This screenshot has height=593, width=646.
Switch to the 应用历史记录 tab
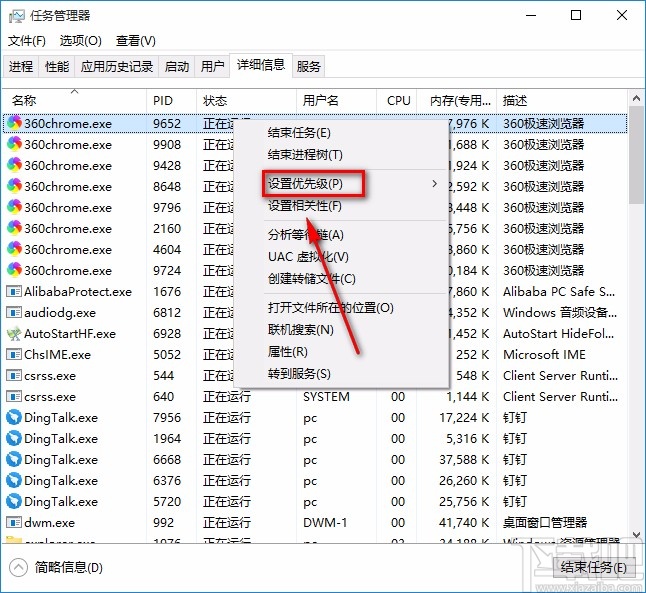[x=117, y=66]
